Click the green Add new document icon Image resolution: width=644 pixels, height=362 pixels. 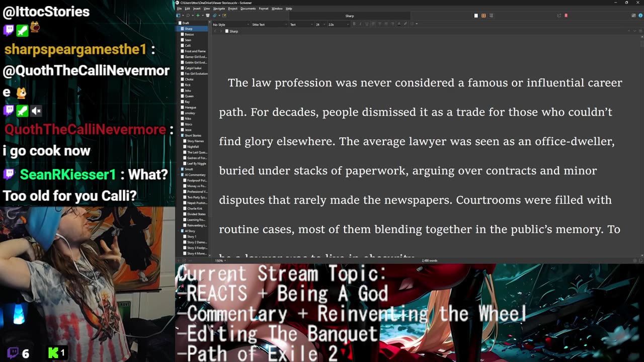[198, 15]
